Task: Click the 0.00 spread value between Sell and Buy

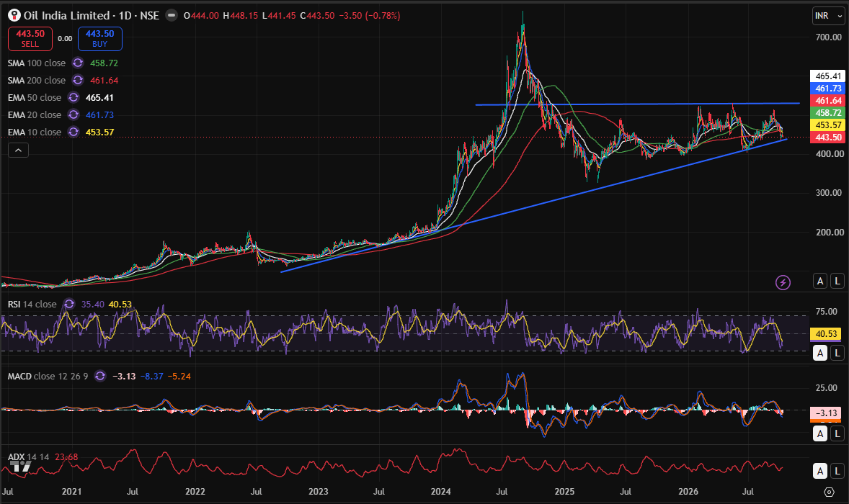Action: point(65,38)
